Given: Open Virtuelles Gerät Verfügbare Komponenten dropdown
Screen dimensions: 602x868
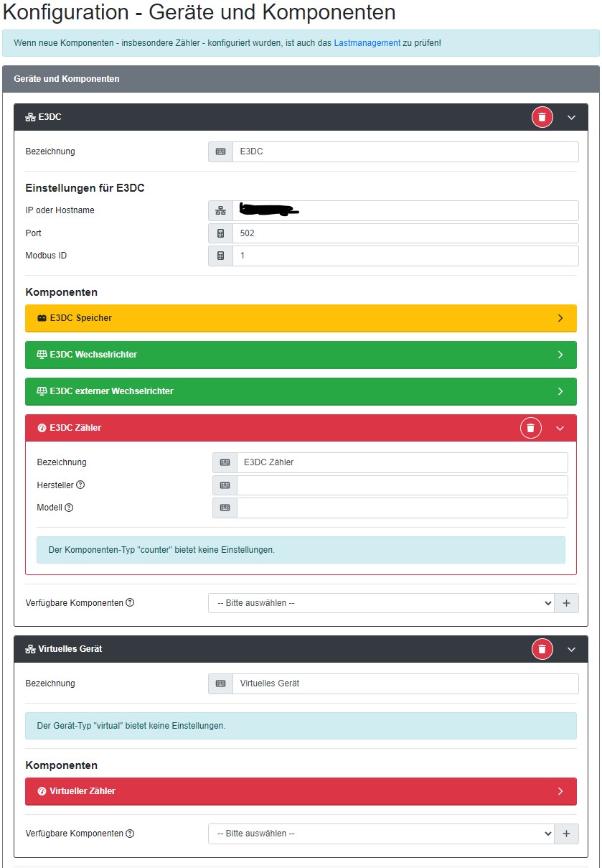Looking at the screenshot, I should 381,834.
